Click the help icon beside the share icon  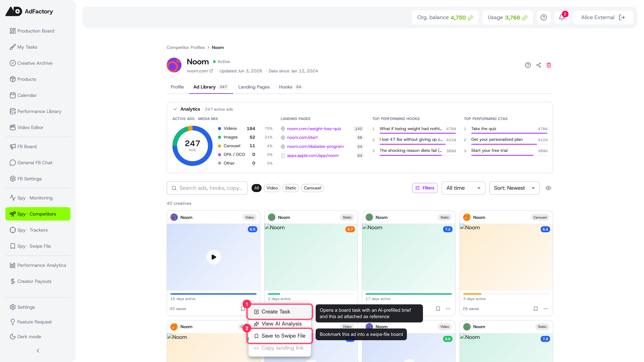(528, 65)
